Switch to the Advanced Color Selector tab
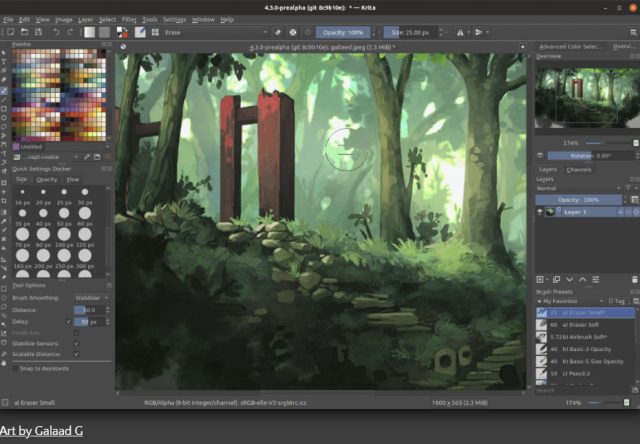640x444 pixels. [x=571, y=47]
